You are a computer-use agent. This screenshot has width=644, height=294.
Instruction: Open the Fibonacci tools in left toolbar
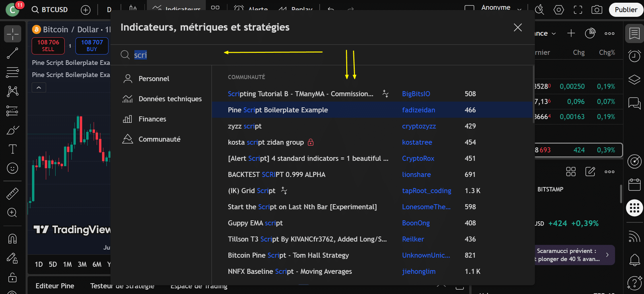[12, 72]
